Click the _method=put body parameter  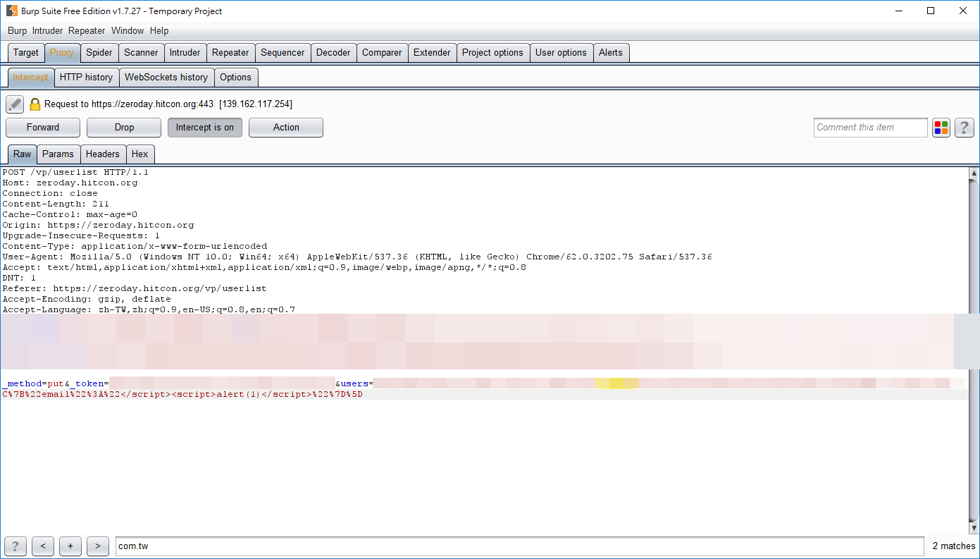pyautogui.click(x=33, y=383)
